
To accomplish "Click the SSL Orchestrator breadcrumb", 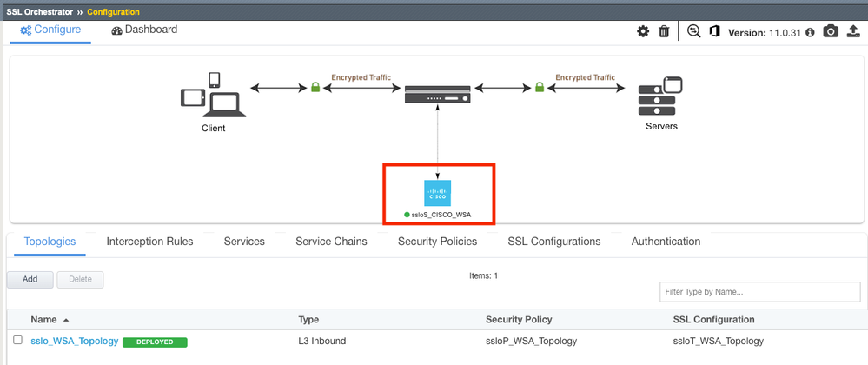I will [39, 11].
